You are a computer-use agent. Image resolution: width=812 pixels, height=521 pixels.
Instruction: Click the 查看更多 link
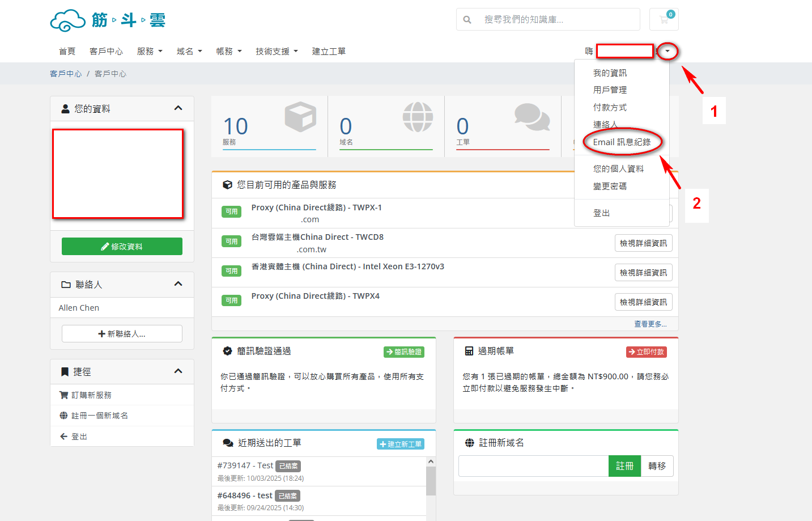(650, 324)
